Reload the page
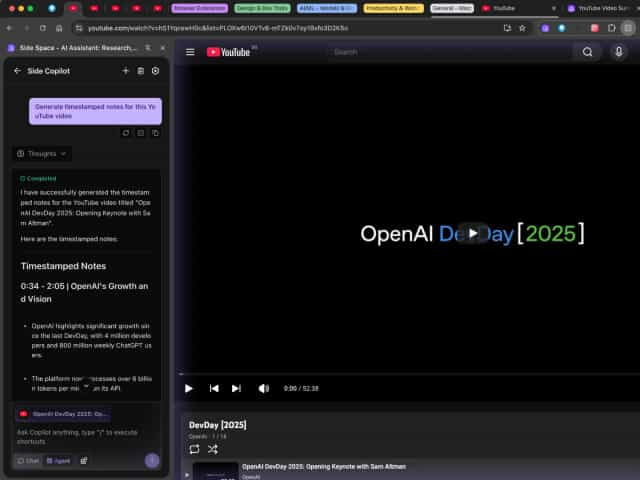640x480 pixels. (43, 28)
